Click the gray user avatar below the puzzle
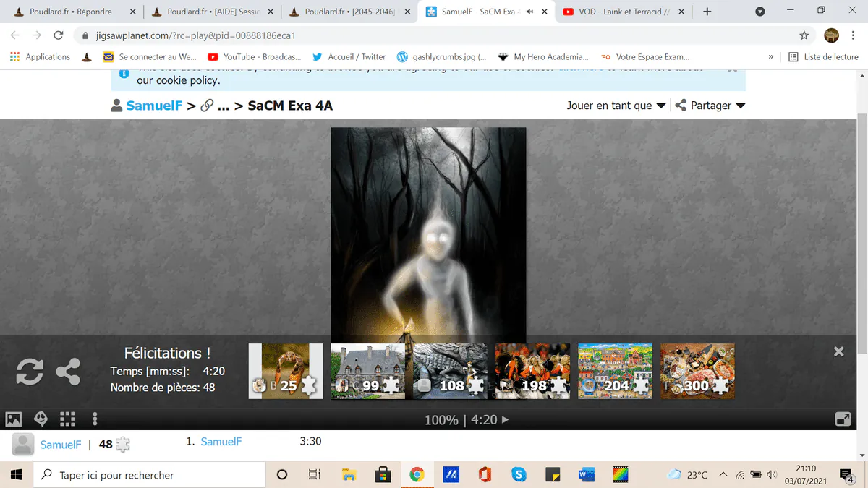 [23, 445]
